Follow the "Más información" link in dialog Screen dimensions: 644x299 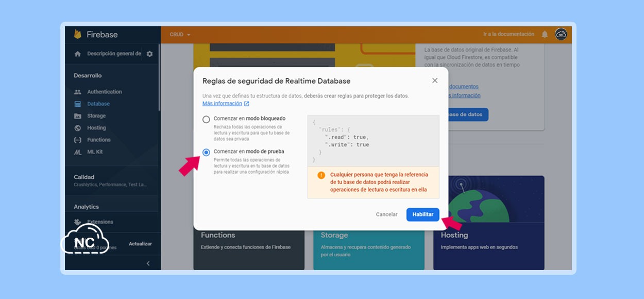pos(226,104)
